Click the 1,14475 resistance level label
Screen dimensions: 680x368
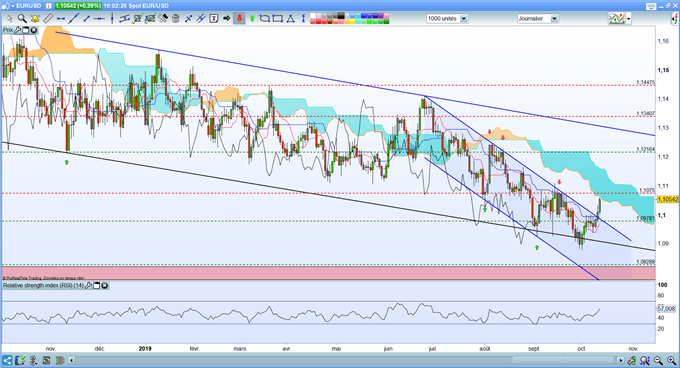coord(645,82)
